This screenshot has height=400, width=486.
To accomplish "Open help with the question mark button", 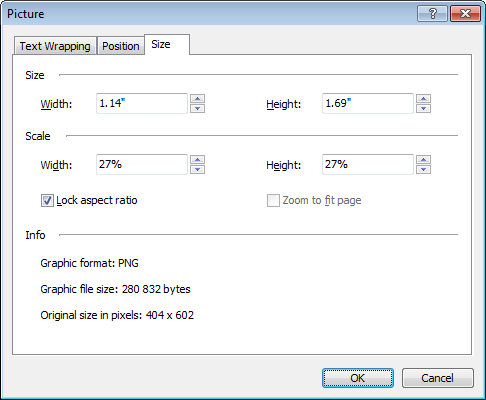I will point(432,14).
